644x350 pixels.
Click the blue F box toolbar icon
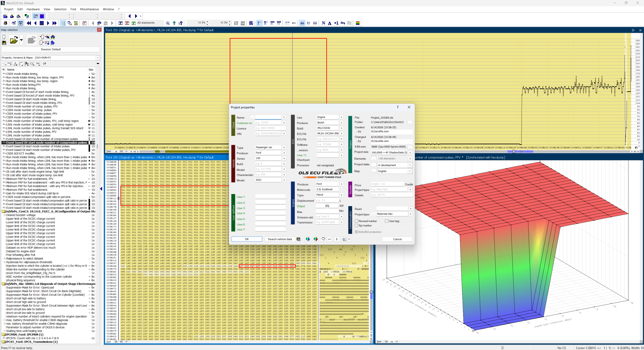click(120, 23)
